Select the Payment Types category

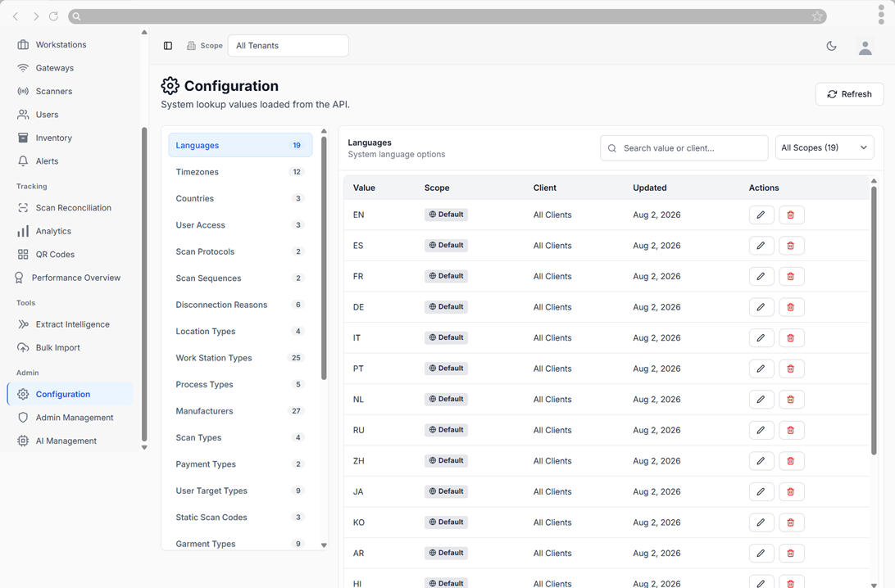point(240,464)
